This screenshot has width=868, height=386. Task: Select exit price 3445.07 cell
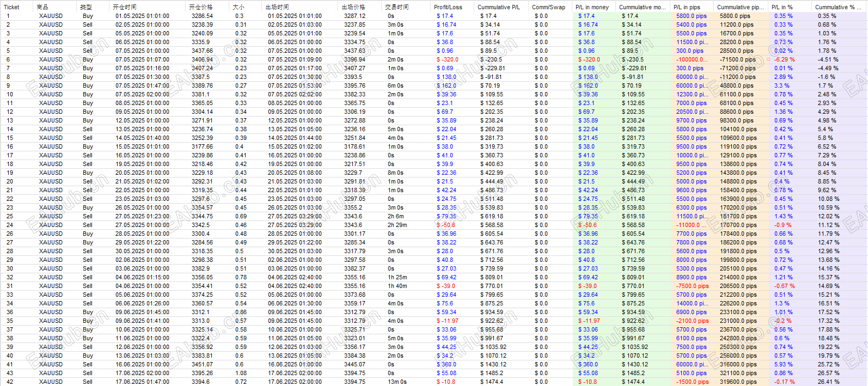pos(355,364)
